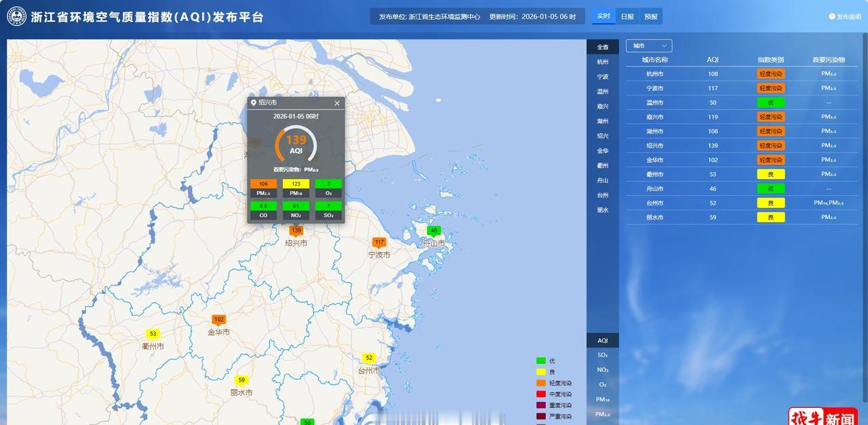Click the question mark icon beside 发布说明

click(x=833, y=16)
